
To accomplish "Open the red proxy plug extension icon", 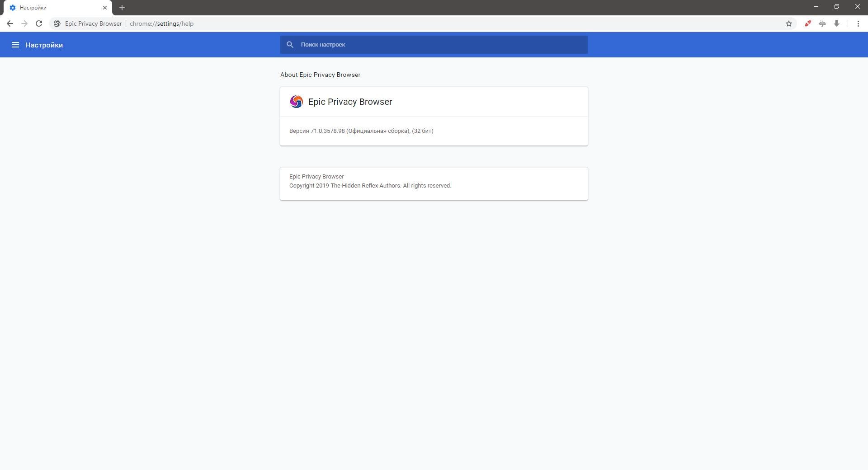I will point(808,23).
